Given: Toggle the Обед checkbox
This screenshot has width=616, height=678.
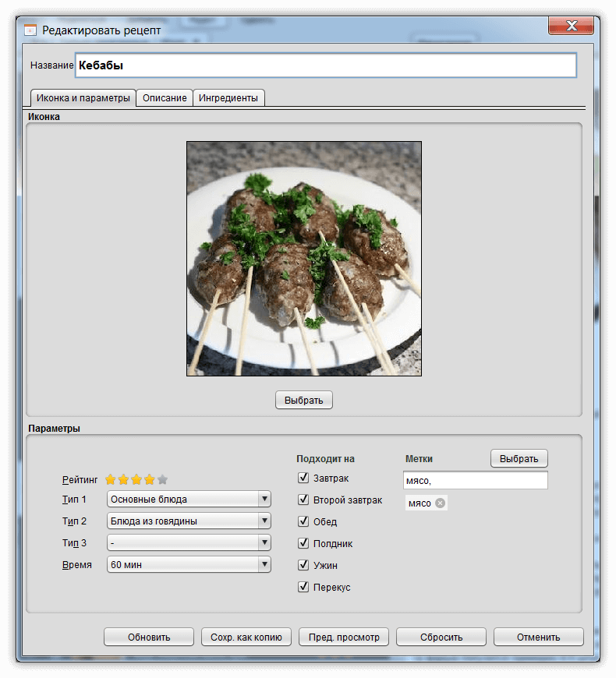Looking at the screenshot, I should coord(303,521).
